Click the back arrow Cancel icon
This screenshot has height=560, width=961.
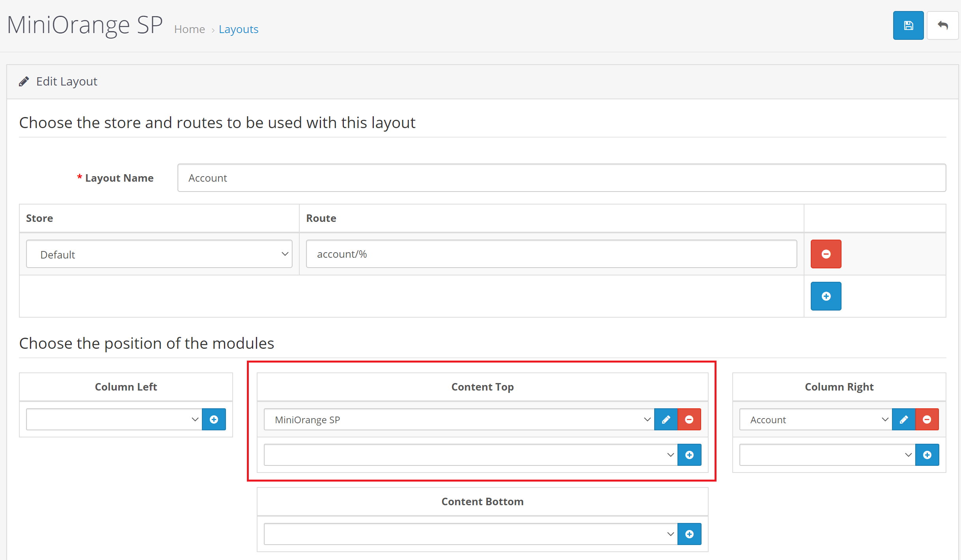tap(942, 26)
